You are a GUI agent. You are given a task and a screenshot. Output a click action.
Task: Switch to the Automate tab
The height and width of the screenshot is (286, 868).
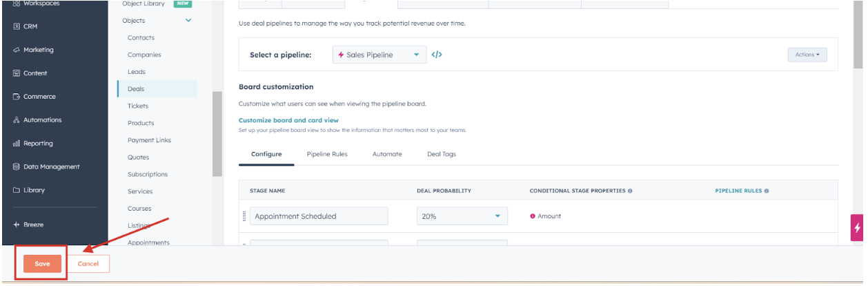click(387, 154)
